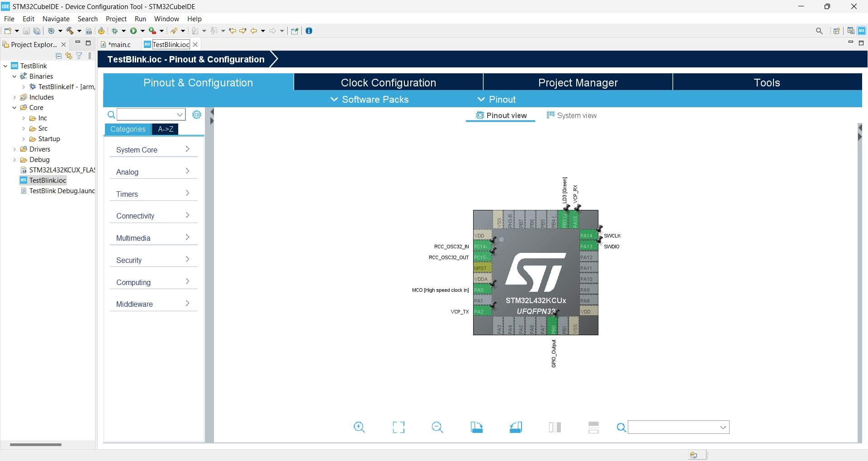Close the TestBlink.ioc editor tab

(195, 44)
